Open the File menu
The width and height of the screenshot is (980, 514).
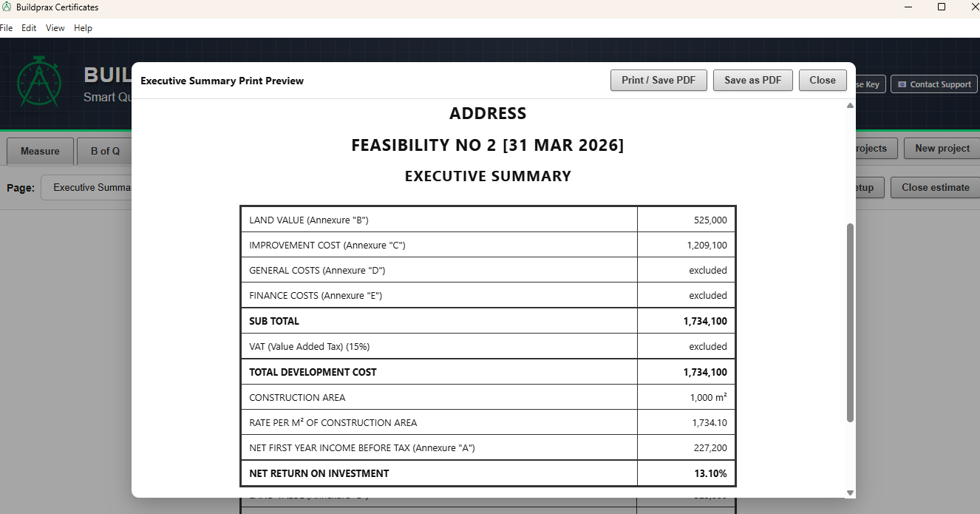click(7, 28)
